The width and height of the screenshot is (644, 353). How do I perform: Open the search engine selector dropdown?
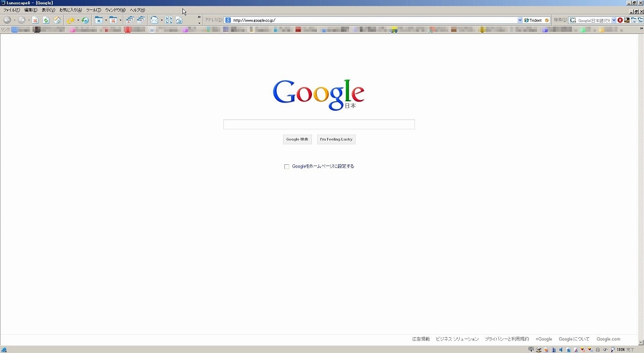pyautogui.click(x=614, y=20)
